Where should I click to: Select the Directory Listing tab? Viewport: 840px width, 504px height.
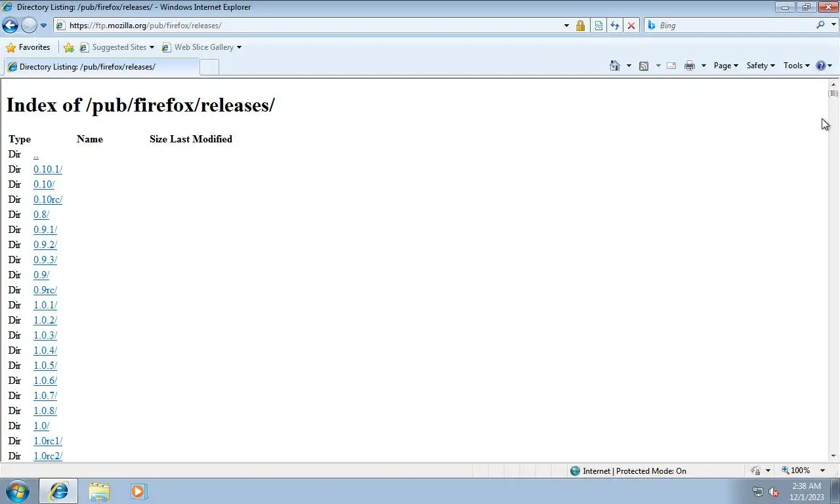(100, 67)
